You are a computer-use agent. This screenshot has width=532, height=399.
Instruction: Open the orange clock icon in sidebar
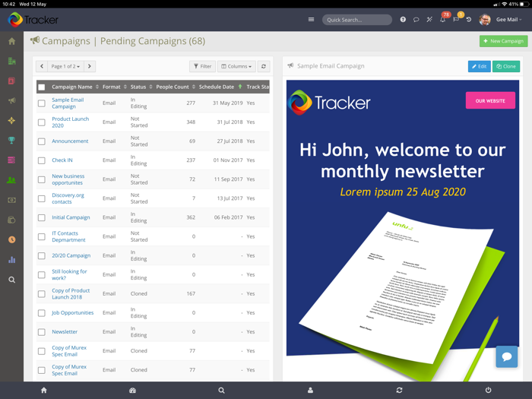coord(11,240)
